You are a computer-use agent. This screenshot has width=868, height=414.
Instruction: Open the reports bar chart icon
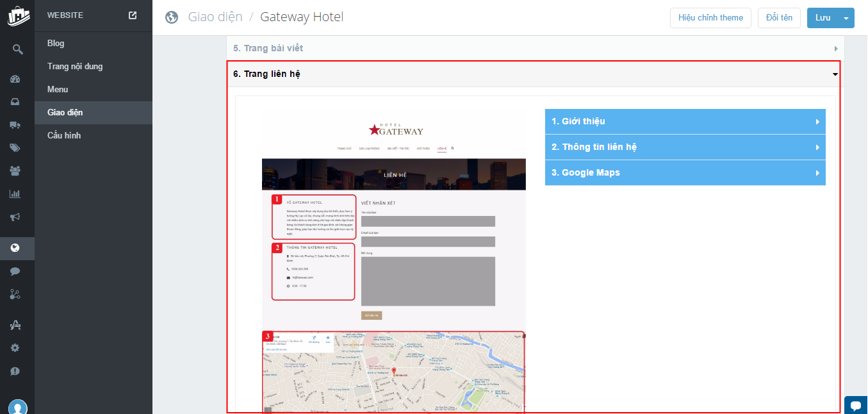(x=15, y=194)
